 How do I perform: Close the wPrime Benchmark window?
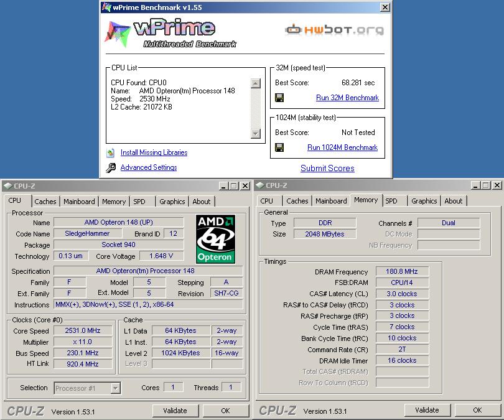385,7
